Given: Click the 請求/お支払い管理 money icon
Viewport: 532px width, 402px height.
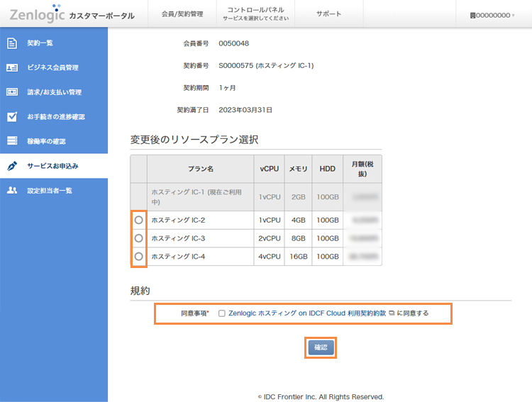Looking at the screenshot, I should click(x=12, y=92).
